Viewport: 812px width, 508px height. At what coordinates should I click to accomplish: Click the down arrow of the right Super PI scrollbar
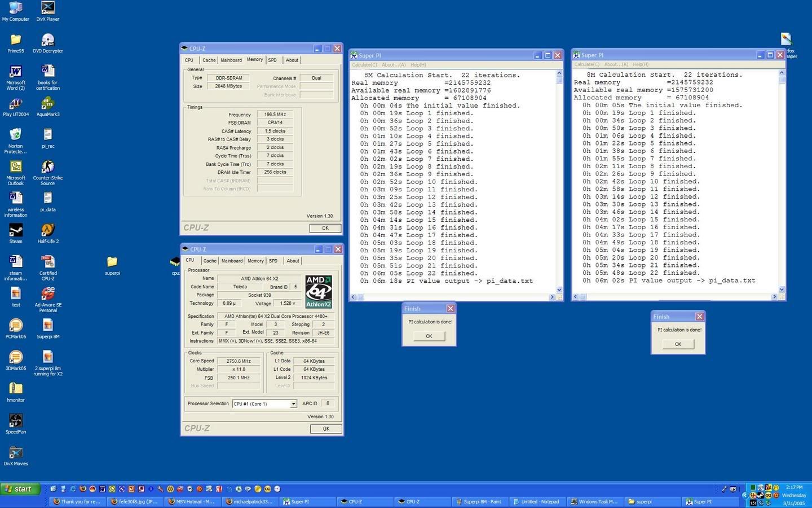782,289
